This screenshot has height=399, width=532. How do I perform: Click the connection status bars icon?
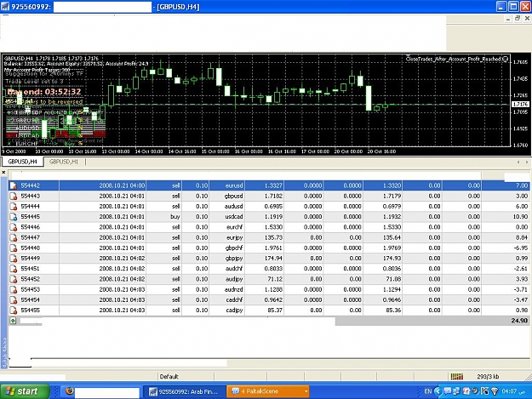(x=457, y=376)
